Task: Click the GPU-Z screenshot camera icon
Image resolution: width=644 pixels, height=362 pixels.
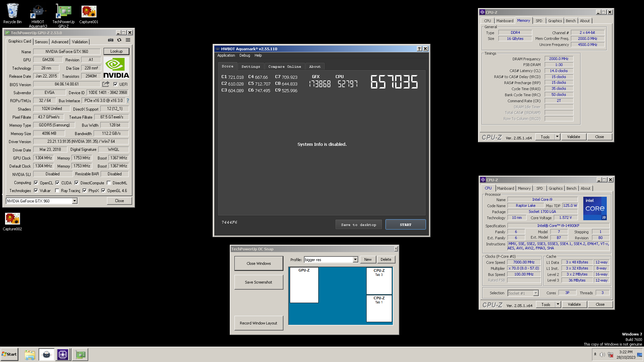Action: (x=111, y=40)
